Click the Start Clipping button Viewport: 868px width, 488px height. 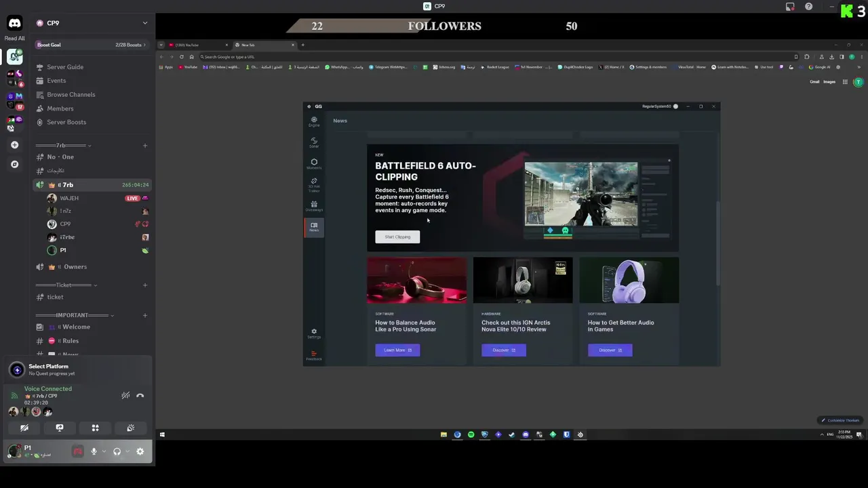pyautogui.click(x=397, y=237)
